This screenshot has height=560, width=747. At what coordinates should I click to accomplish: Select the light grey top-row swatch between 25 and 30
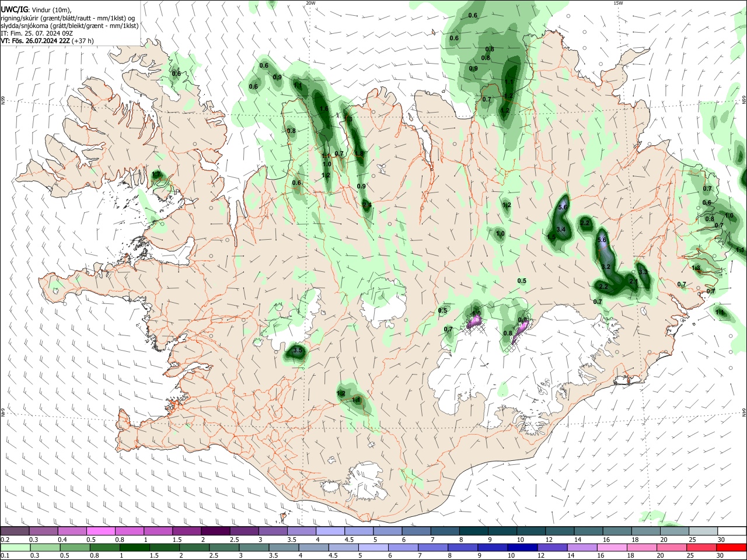[703, 531]
